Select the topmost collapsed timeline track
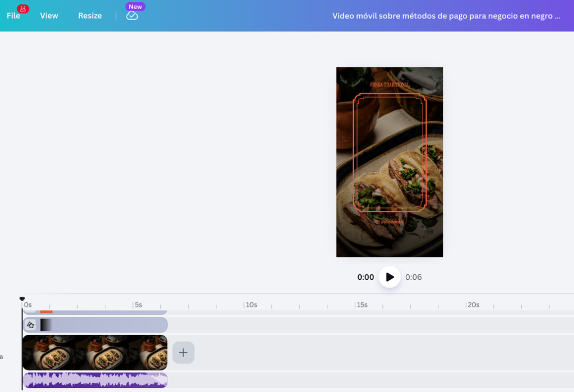Image resolution: width=574 pixels, height=392 pixels. pos(101,312)
